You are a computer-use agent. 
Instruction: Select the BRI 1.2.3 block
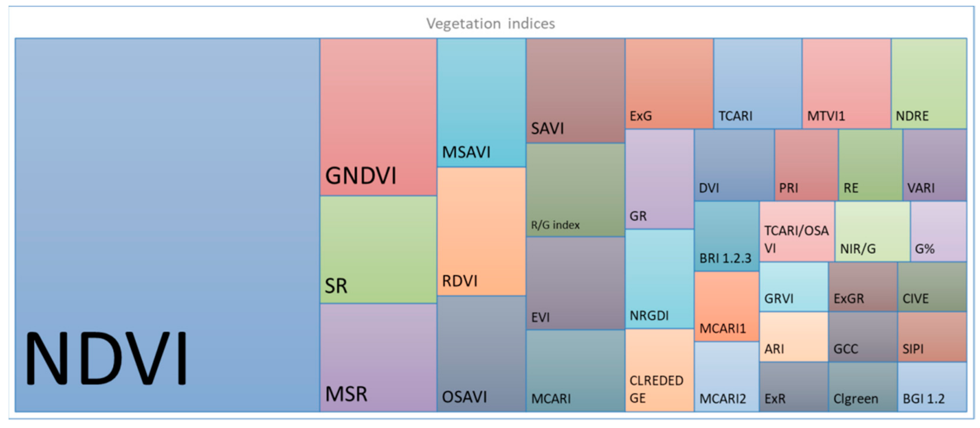coord(726,236)
